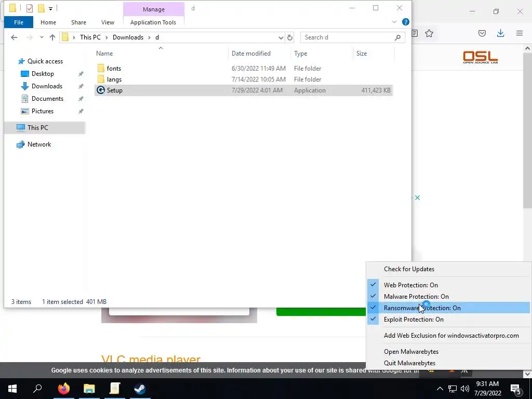Go up one folder level arrow

click(x=52, y=37)
